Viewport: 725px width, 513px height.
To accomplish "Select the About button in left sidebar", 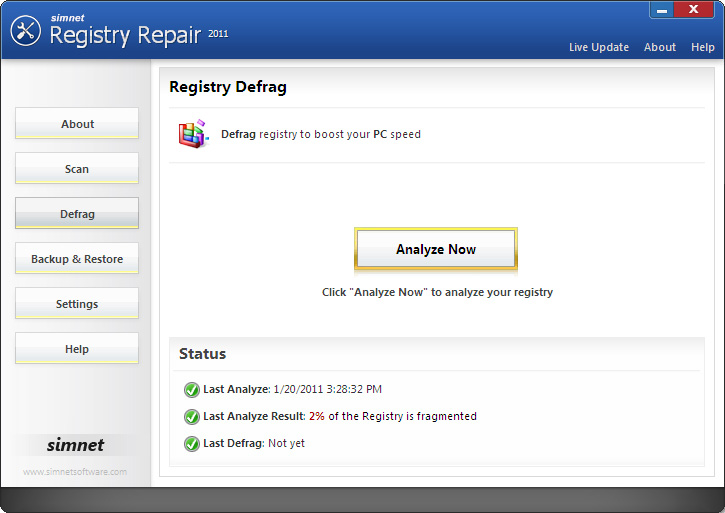I will (77, 124).
